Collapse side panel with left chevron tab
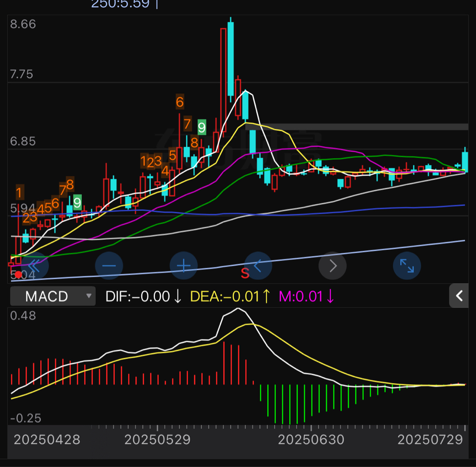Image resolution: width=476 pixels, height=467 pixels. click(x=459, y=296)
